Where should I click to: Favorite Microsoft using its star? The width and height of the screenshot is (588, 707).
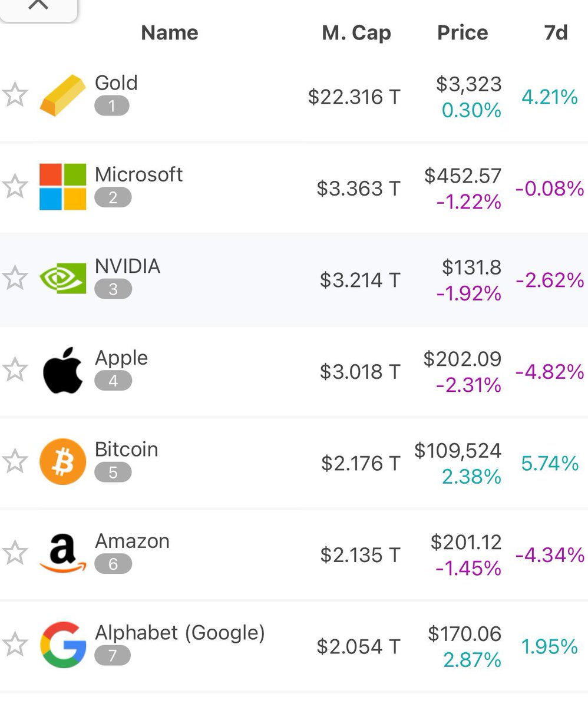coord(15,187)
